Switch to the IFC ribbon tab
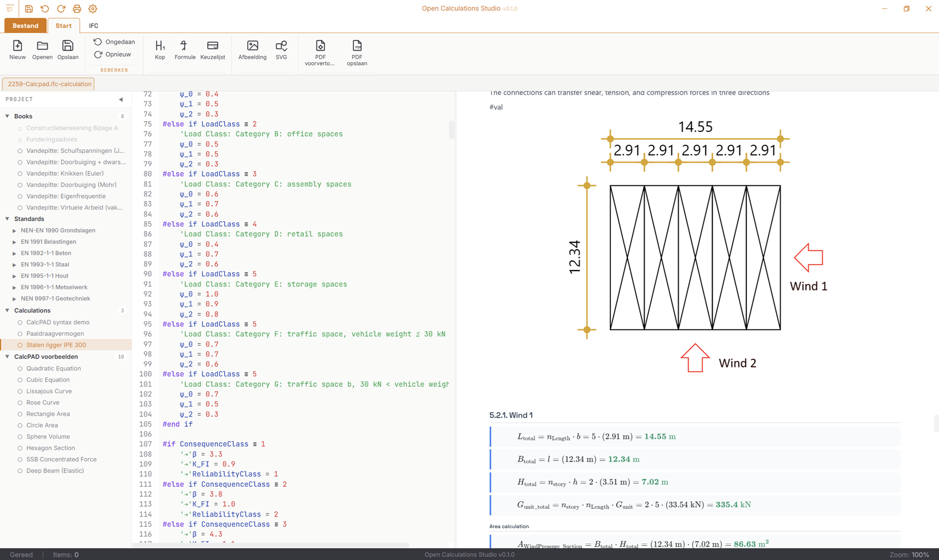This screenshot has height=560, width=939. point(94,26)
